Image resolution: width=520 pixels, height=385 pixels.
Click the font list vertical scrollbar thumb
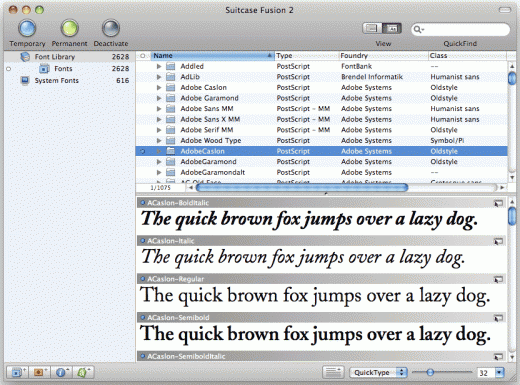click(512, 79)
